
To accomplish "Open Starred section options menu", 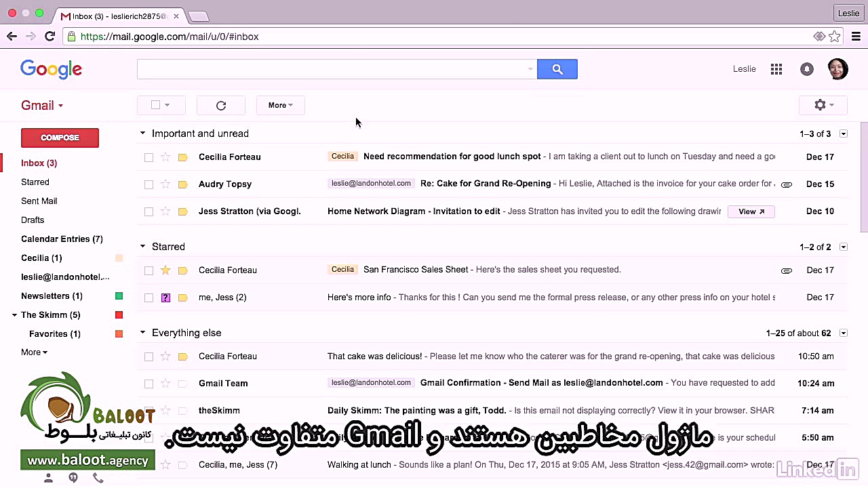I will (844, 247).
